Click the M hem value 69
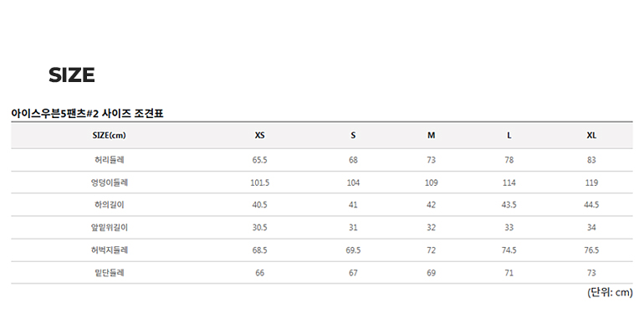 (x=431, y=273)
